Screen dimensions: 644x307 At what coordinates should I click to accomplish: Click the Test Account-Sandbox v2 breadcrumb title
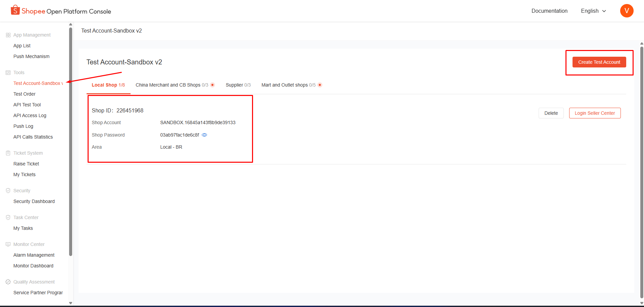pos(111,31)
